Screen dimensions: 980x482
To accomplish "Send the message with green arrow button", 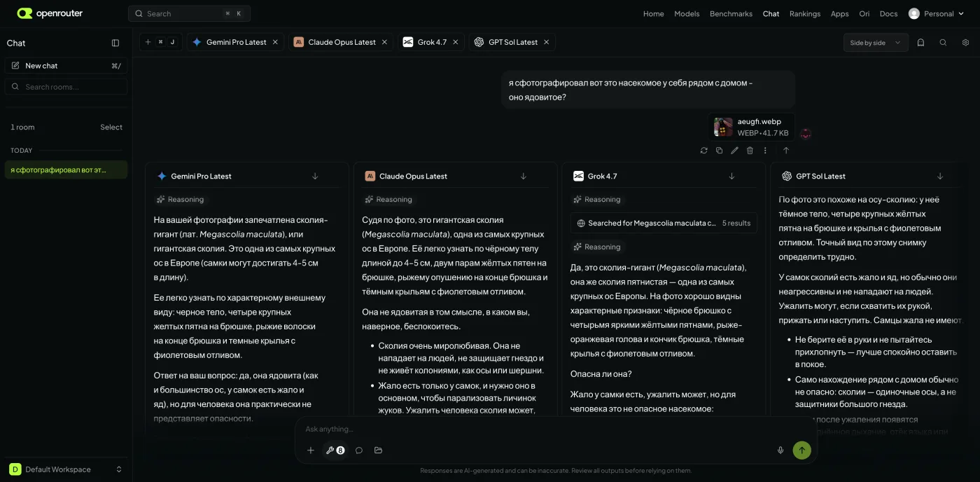I will [801, 450].
